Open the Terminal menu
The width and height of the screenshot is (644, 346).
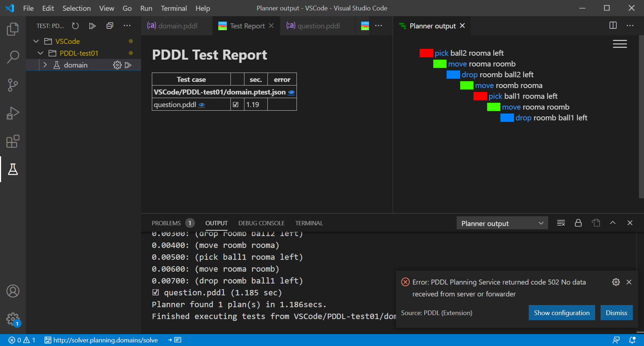tap(174, 8)
